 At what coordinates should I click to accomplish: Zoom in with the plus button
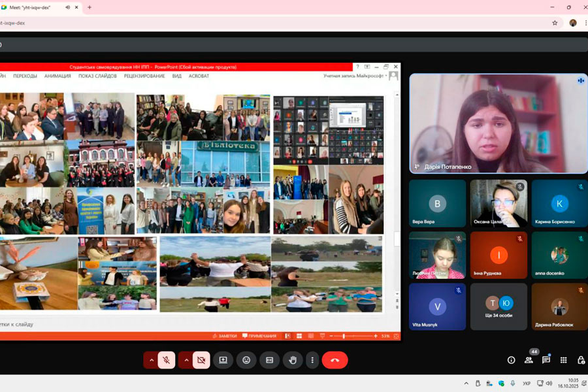(376, 336)
